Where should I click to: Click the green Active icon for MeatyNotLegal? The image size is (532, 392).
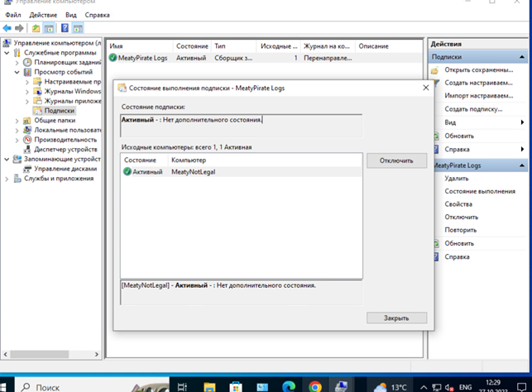click(127, 171)
